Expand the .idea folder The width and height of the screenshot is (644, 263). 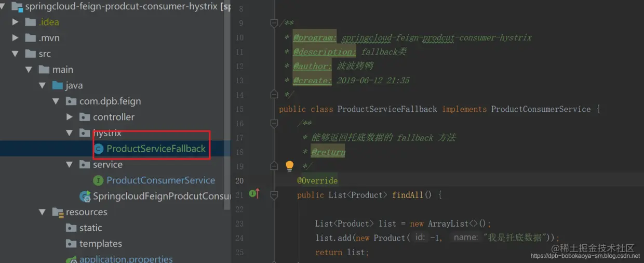(15, 22)
